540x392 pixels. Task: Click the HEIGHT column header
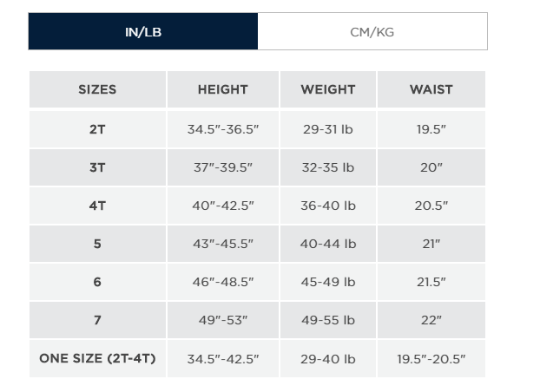pyautogui.click(x=222, y=89)
